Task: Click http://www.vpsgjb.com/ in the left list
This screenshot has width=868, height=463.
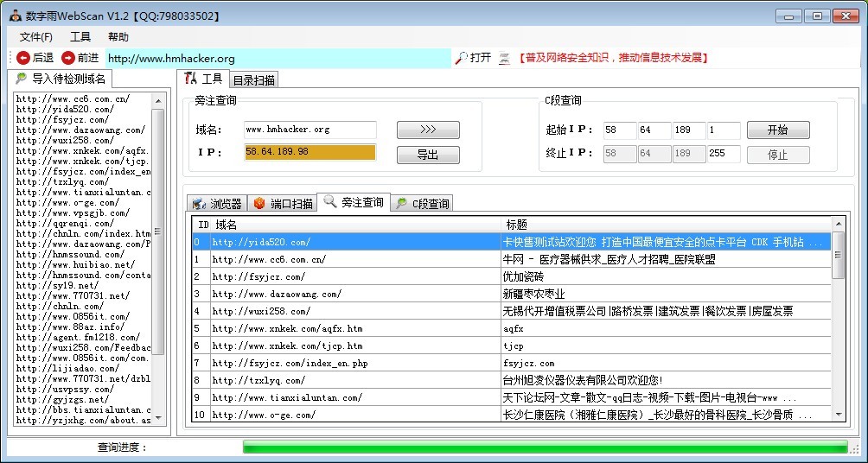Action: click(x=73, y=213)
